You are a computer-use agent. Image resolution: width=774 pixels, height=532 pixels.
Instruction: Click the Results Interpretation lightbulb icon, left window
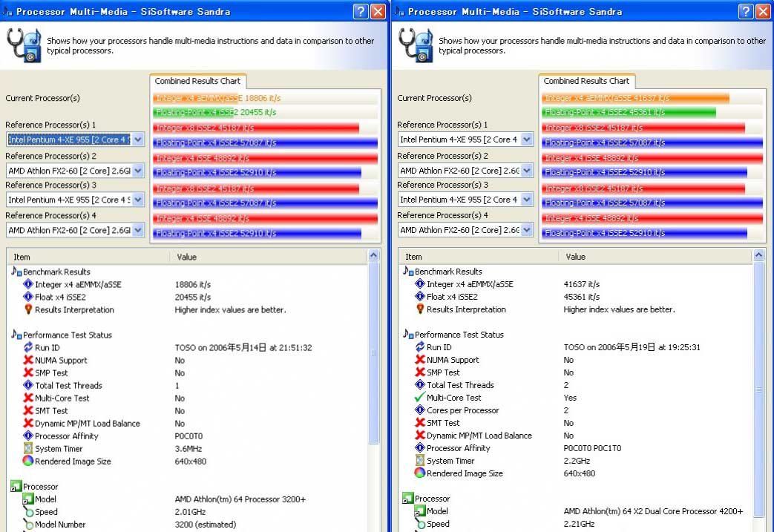point(28,309)
